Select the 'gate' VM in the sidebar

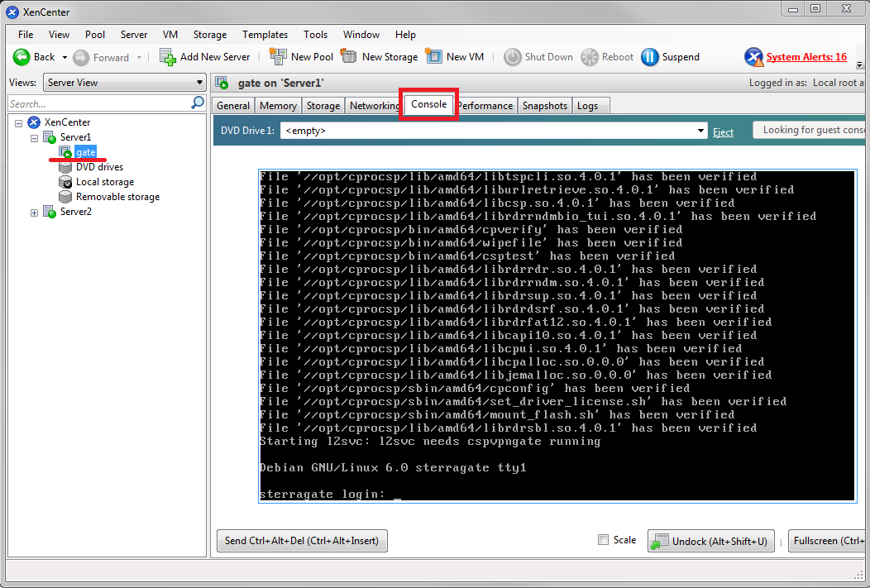[87, 151]
